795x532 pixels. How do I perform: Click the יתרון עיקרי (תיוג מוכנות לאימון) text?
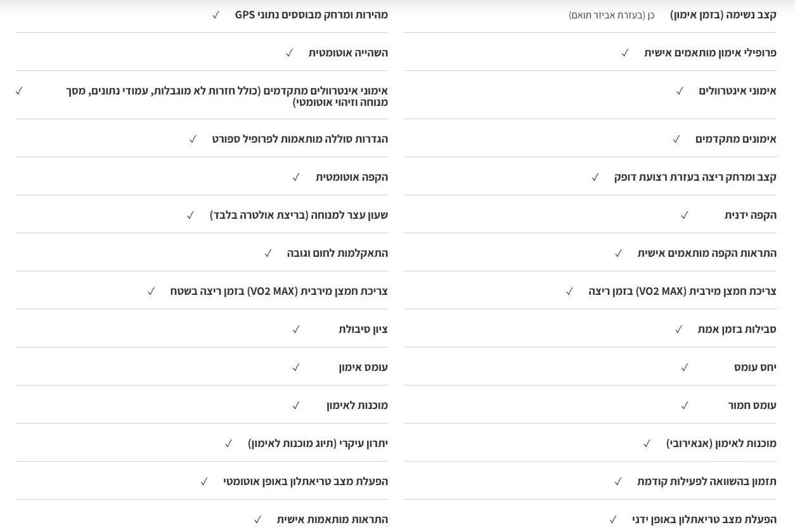pyautogui.click(x=318, y=443)
